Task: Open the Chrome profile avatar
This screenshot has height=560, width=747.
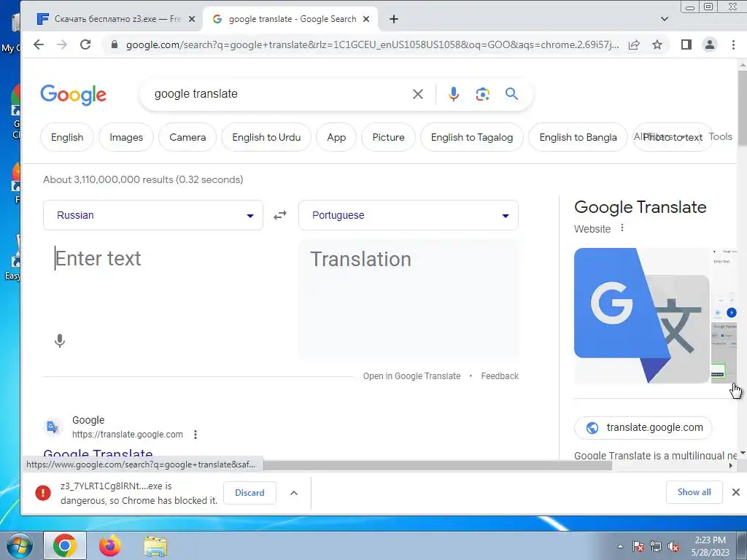Action: tap(709, 44)
